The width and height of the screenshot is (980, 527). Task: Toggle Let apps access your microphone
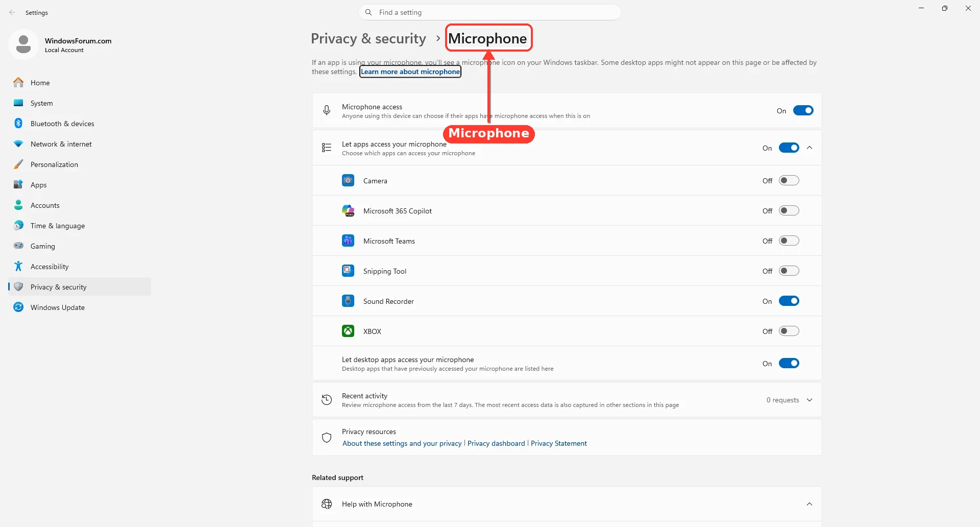[789, 148]
